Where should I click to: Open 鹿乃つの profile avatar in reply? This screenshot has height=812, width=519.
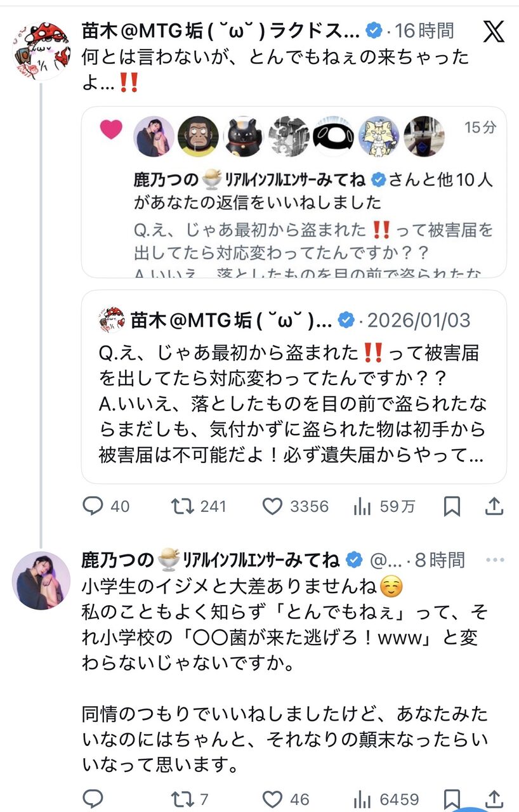[41, 580]
